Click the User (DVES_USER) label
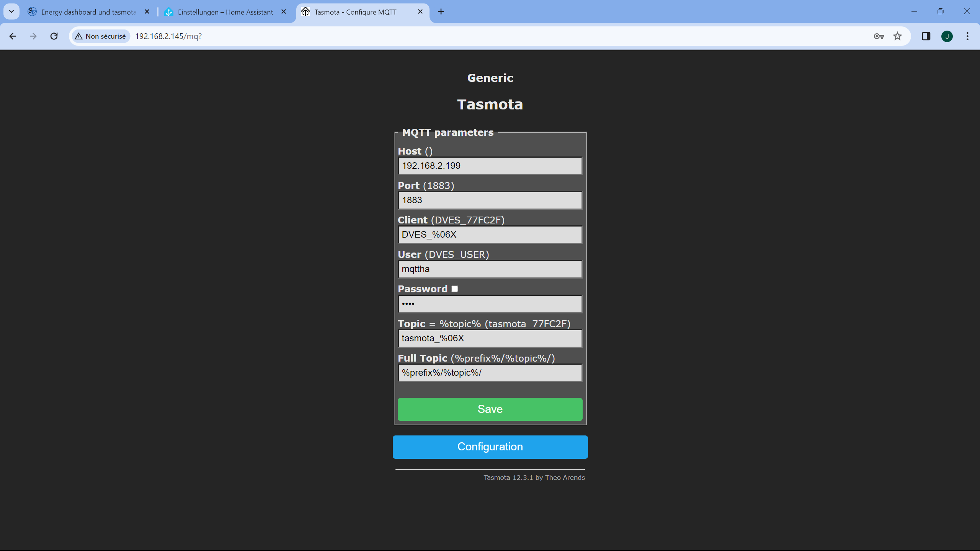Image resolution: width=980 pixels, height=551 pixels. point(443,254)
